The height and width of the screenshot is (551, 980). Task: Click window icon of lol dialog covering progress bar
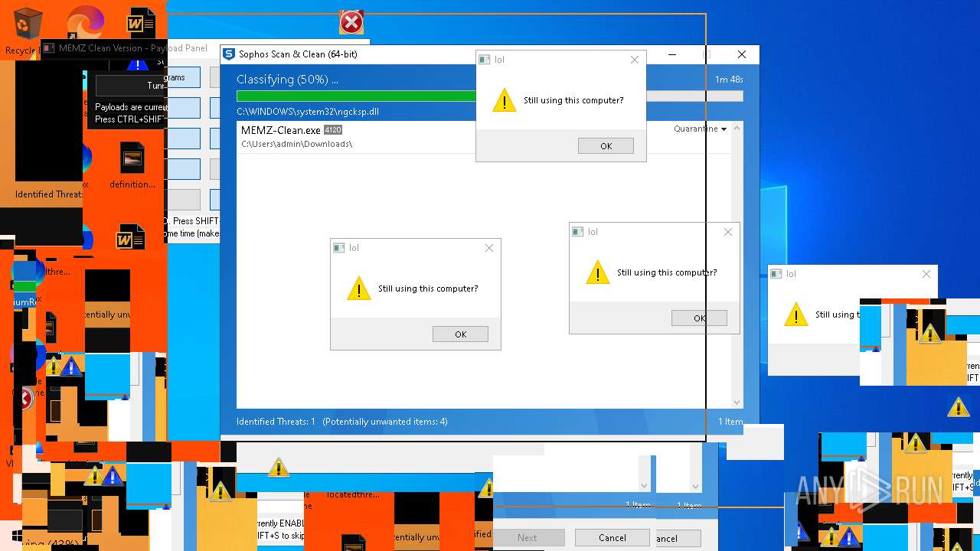pos(484,60)
